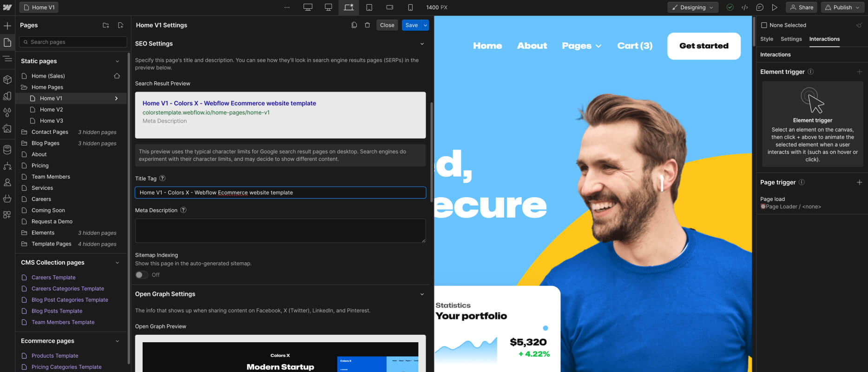Delete page using trash icon

click(367, 25)
